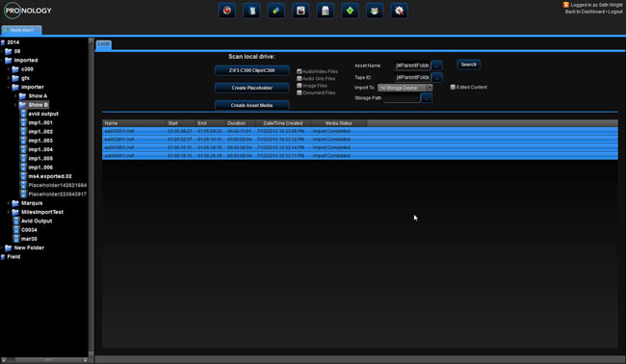
Task: Click the asset icon next to mar30
Action: point(16,239)
